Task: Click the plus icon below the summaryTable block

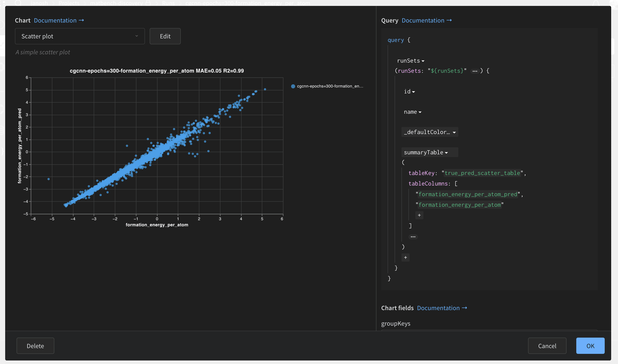Action: coord(405,257)
